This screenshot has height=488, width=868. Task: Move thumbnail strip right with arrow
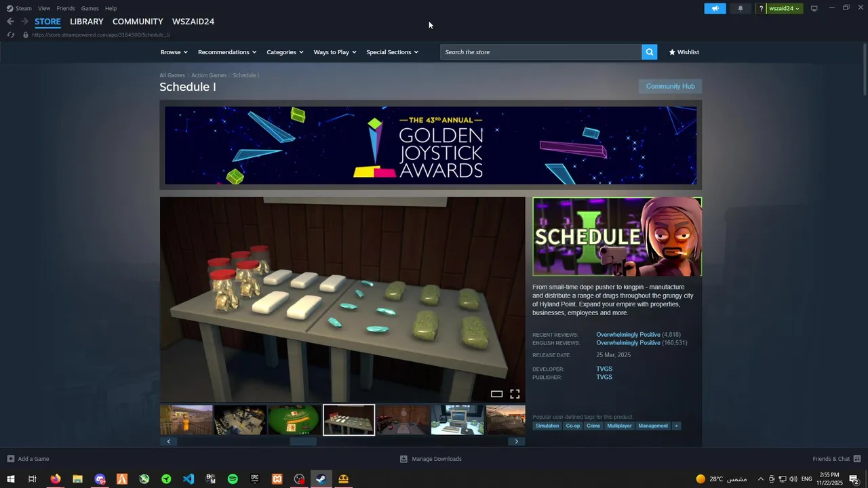516,441
